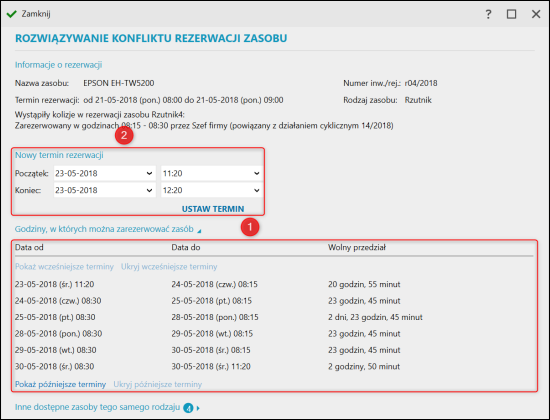Screen dimensions: 550x420
Task: Open the Początek time dropdown 11:20
Action: [212, 173]
